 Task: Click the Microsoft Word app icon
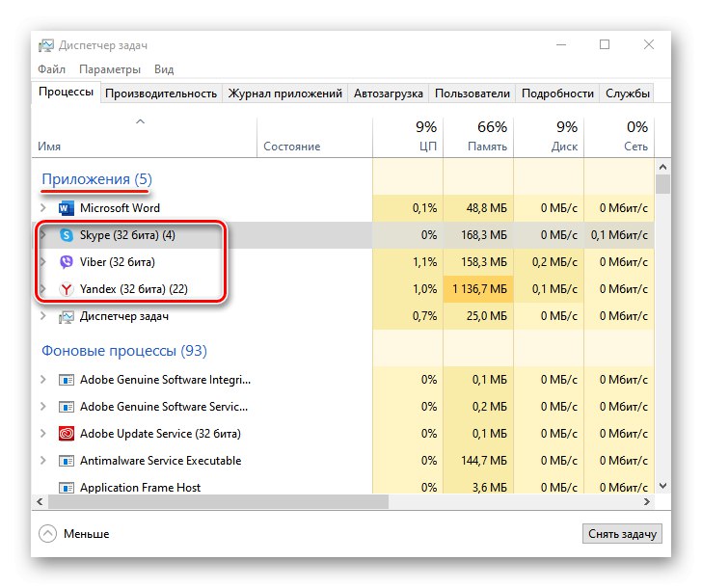67,208
